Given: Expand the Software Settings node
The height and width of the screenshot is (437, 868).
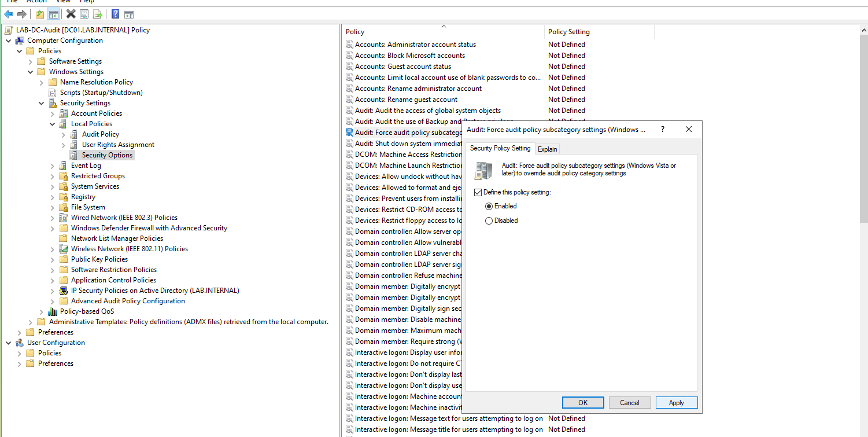Looking at the screenshot, I should click(31, 61).
